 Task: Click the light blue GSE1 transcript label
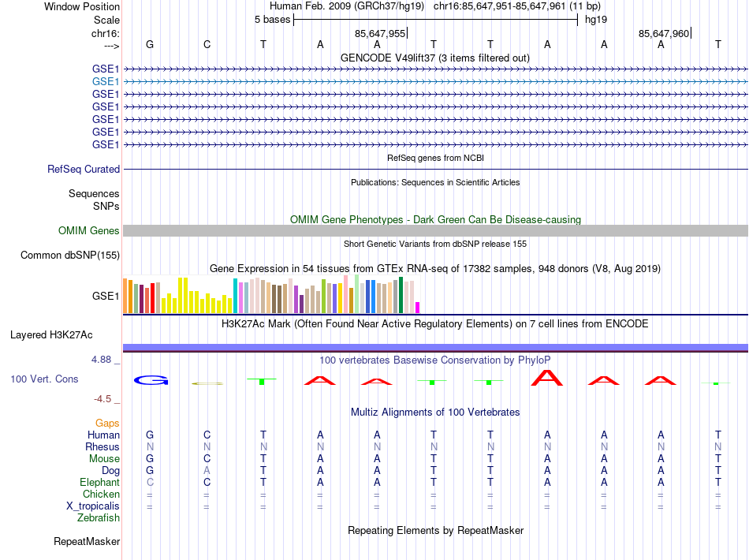[x=106, y=82]
